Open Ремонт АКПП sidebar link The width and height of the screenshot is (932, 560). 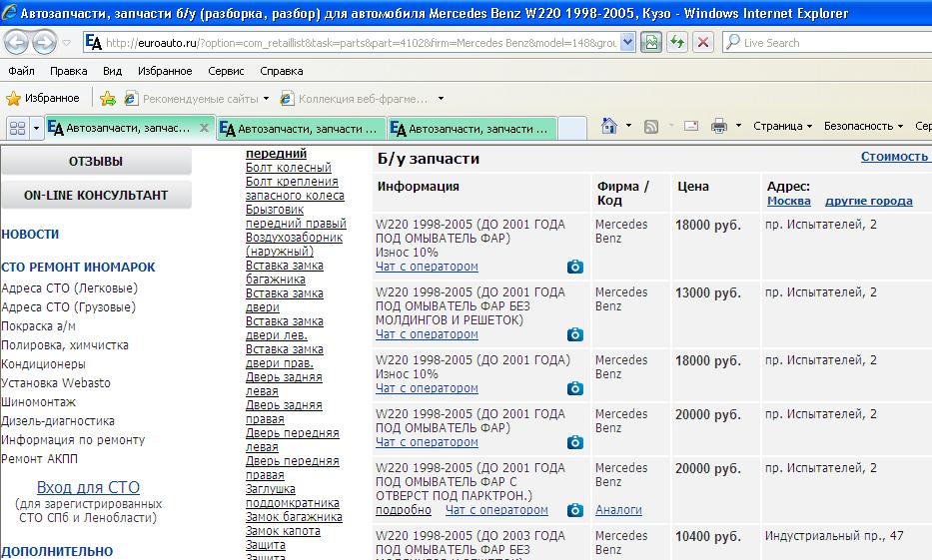click(39, 458)
